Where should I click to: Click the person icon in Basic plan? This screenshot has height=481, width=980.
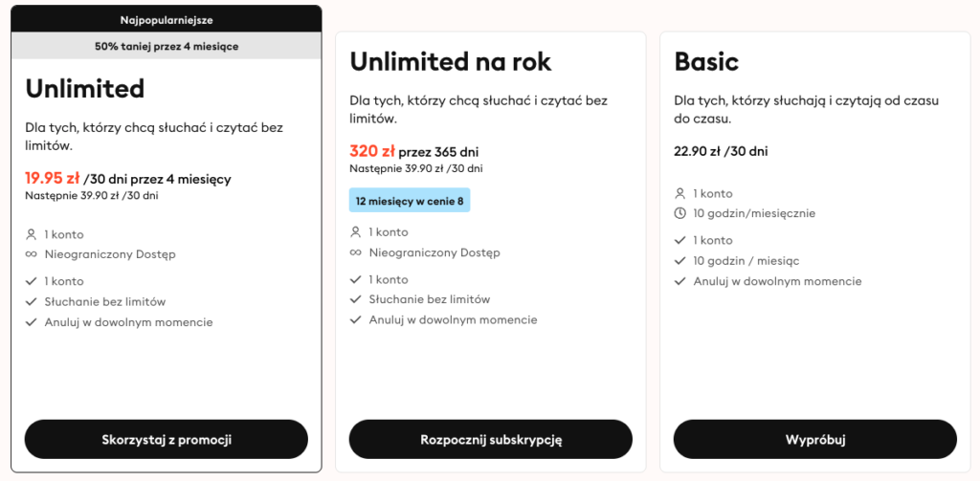(680, 194)
